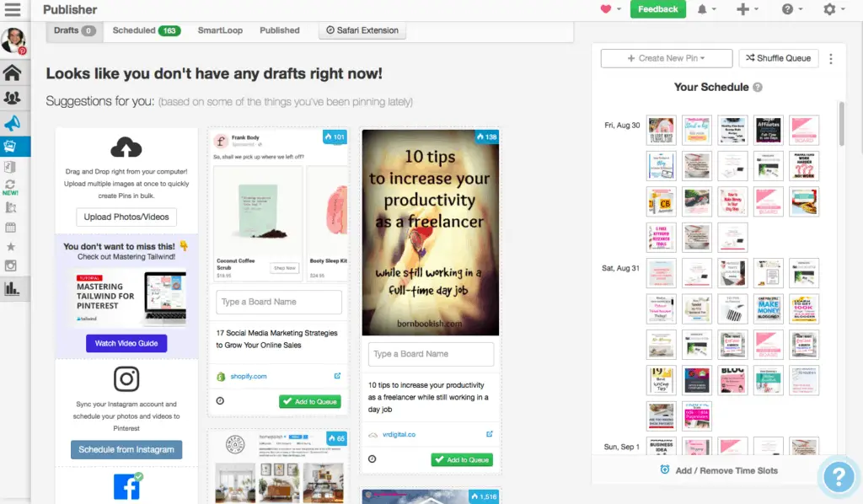Click the repin count 101 badge
Screen dimensions: 863x504
click(x=335, y=137)
